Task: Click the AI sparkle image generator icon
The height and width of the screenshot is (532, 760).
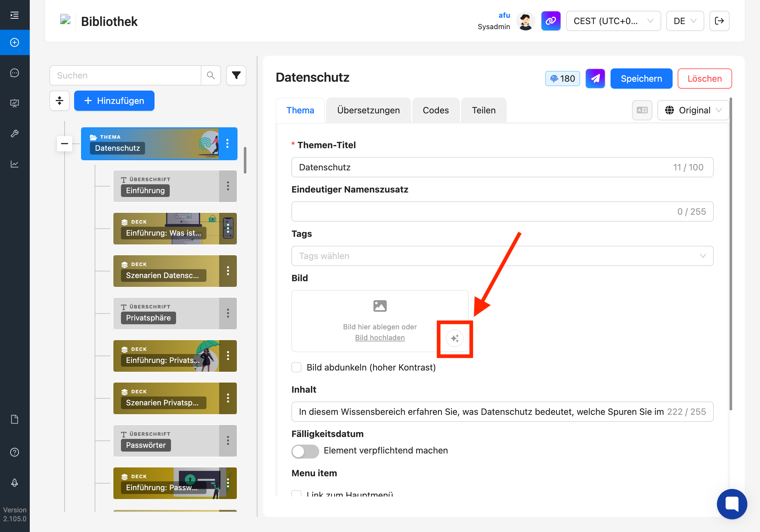Action: point(454,338)
